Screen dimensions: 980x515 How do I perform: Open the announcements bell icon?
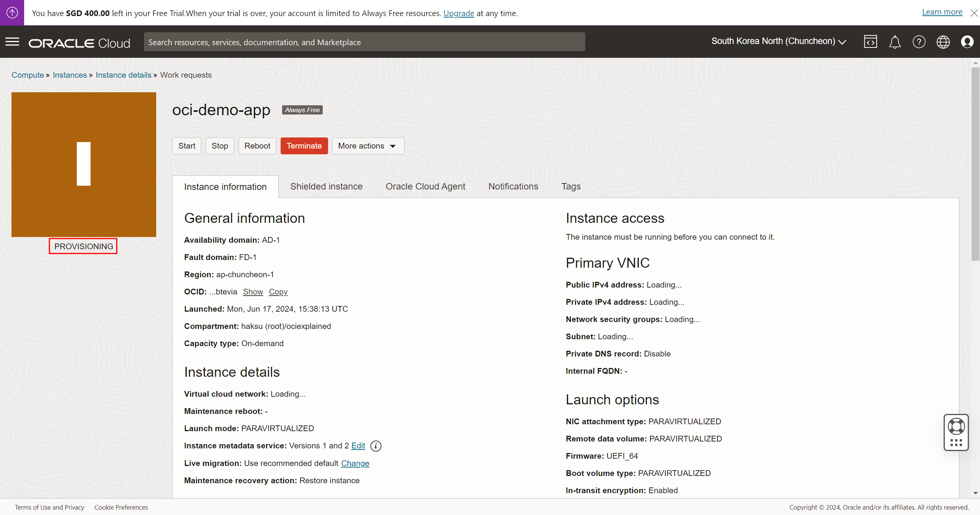tap(895, 42)
